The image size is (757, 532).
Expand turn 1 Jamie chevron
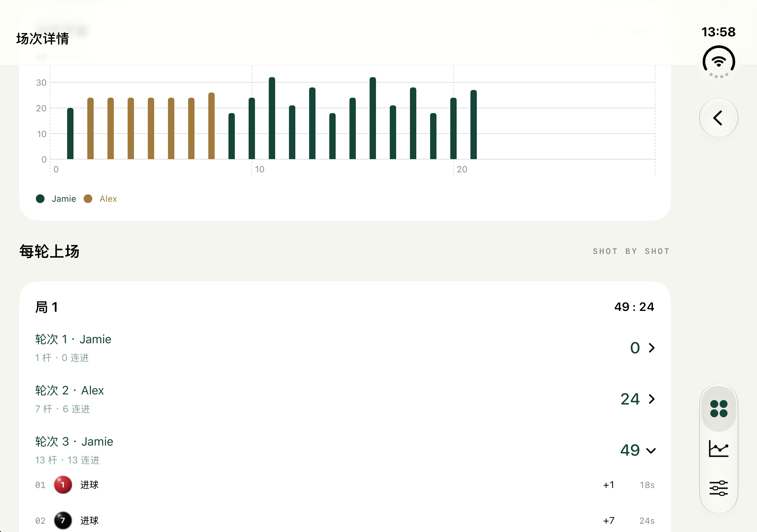(651, 348)
